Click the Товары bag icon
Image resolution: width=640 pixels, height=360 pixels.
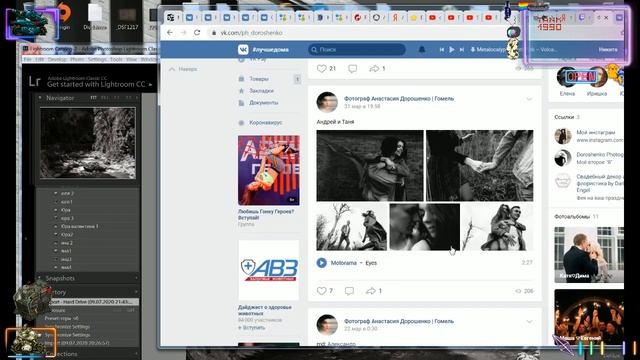(x=241, y=79)
